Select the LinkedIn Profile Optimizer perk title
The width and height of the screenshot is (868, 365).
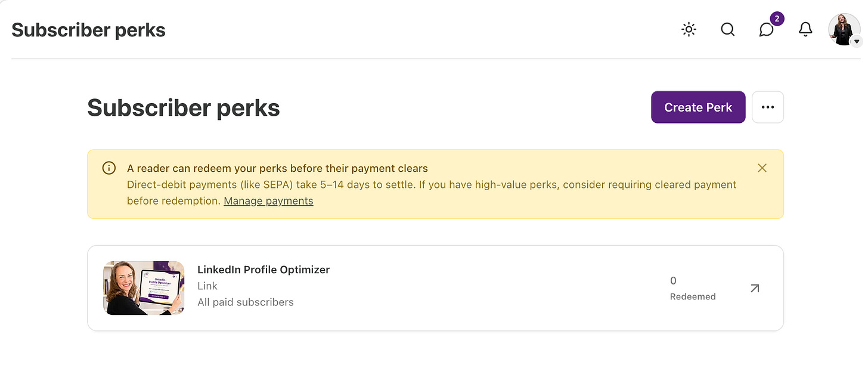pos(263,270)
